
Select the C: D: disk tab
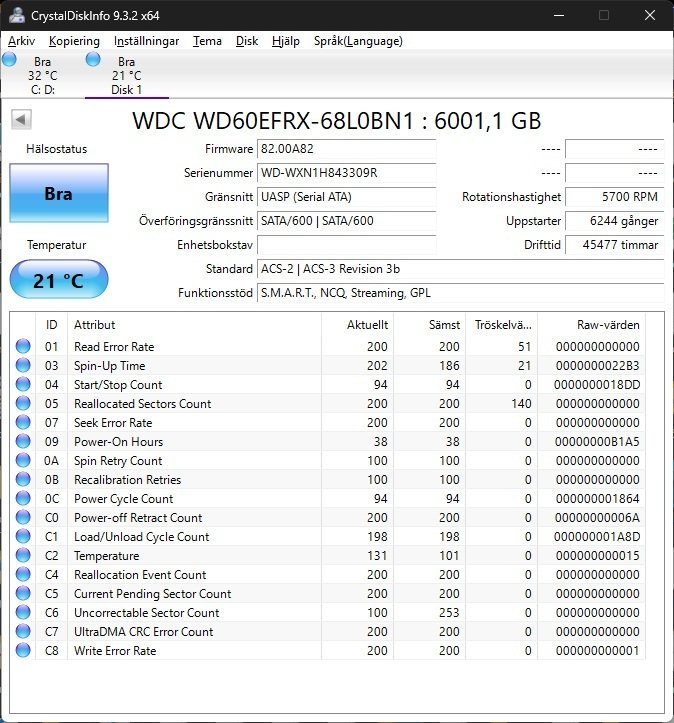click(42, 75)
